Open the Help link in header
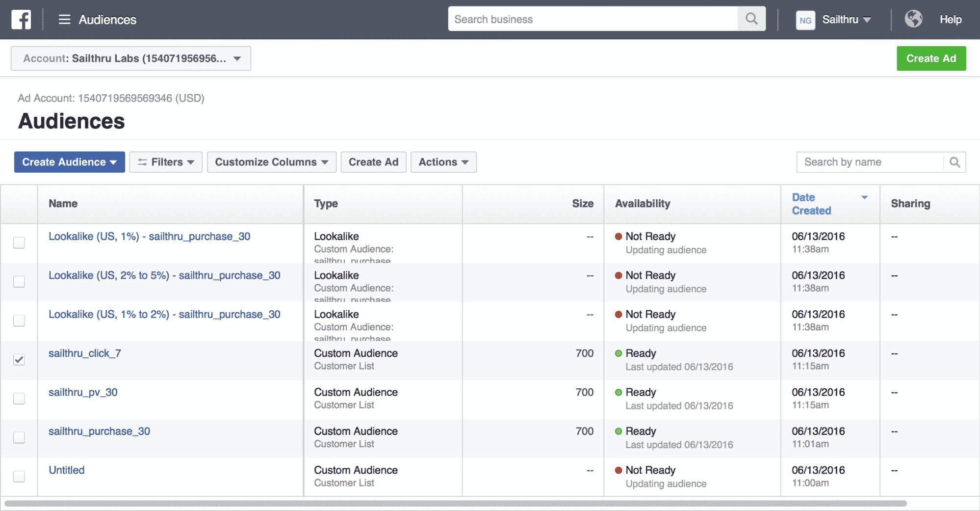This screenshot has height=511, width=980. (x=950, y=20)
